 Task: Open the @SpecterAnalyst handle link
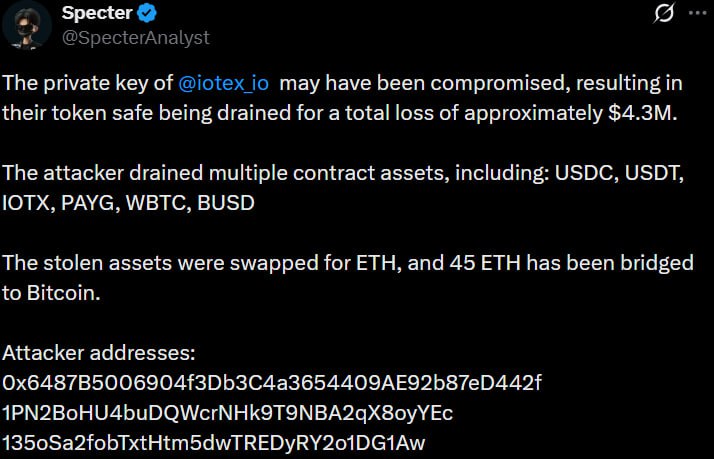[x=135, y=37]
